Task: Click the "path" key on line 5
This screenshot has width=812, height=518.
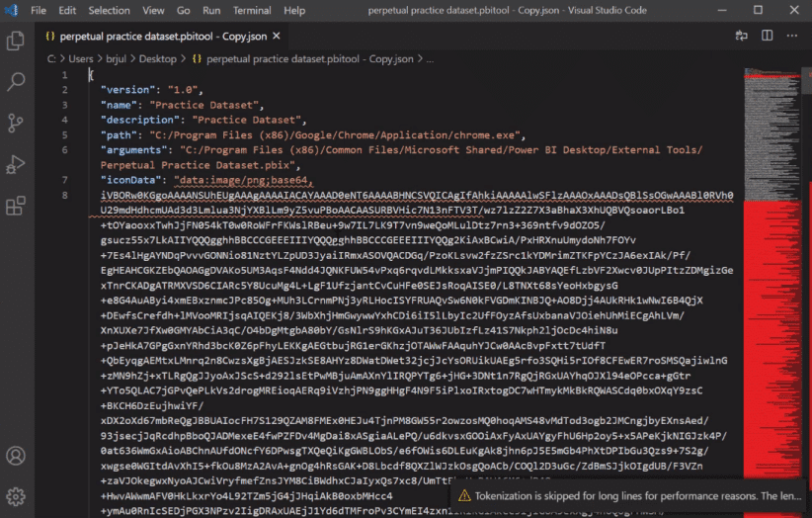Action: [119, 134]
